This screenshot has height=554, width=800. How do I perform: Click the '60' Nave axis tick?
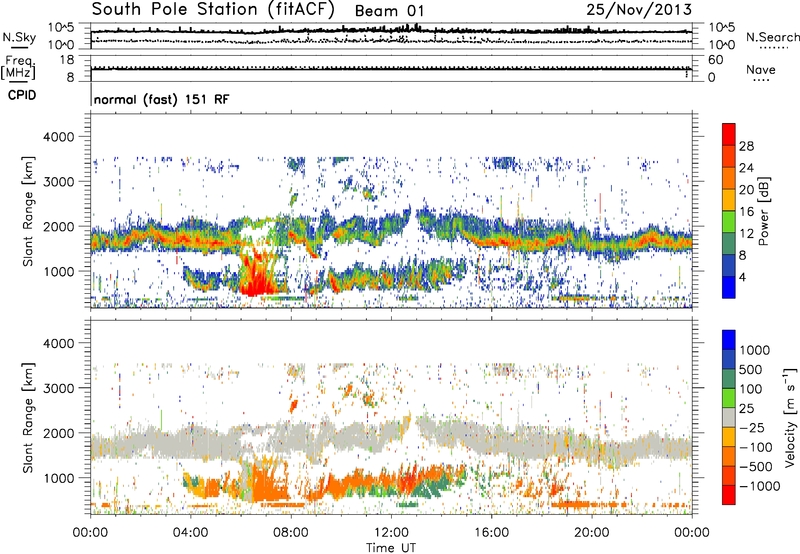click(x=715, y=60)
